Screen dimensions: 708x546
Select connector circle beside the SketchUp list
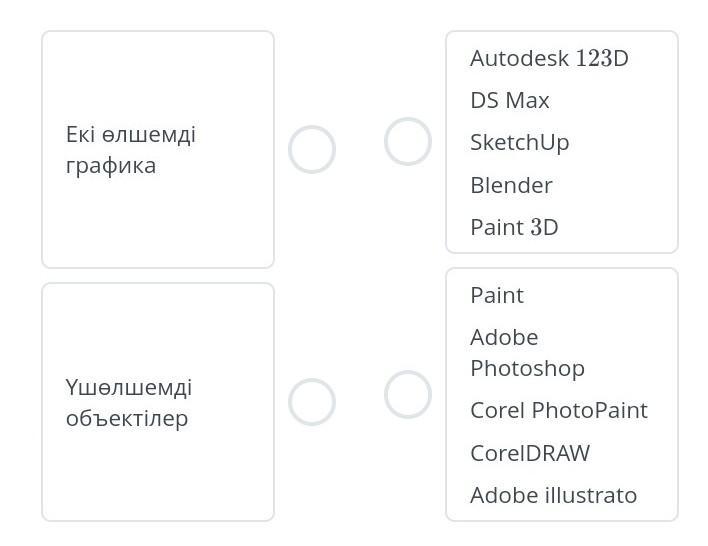[408, 141]
